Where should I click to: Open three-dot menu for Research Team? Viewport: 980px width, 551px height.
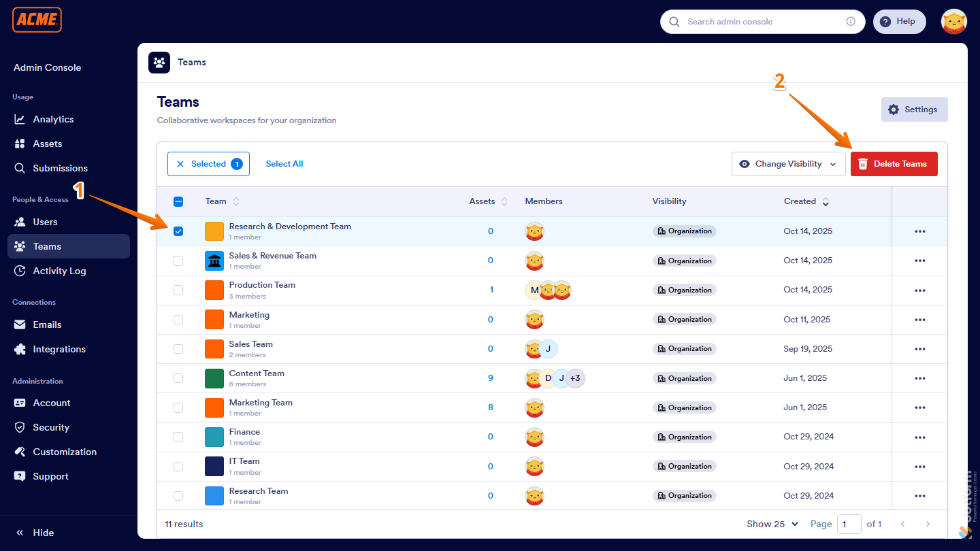920,496
